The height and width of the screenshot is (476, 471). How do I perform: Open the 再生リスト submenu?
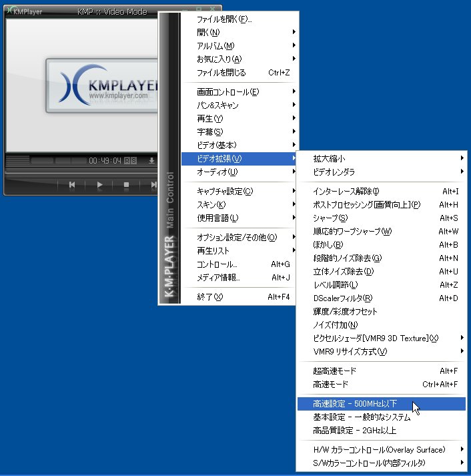pos(240,251)
